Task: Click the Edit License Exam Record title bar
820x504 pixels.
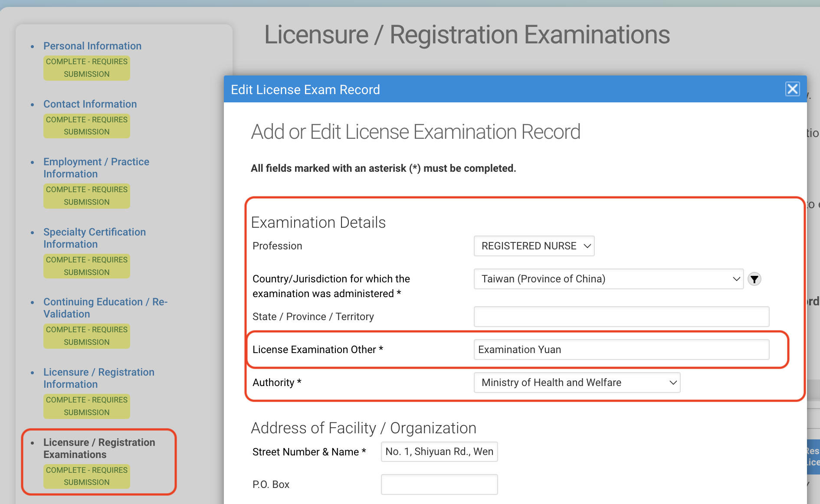Action: click(x=477, y=89)
